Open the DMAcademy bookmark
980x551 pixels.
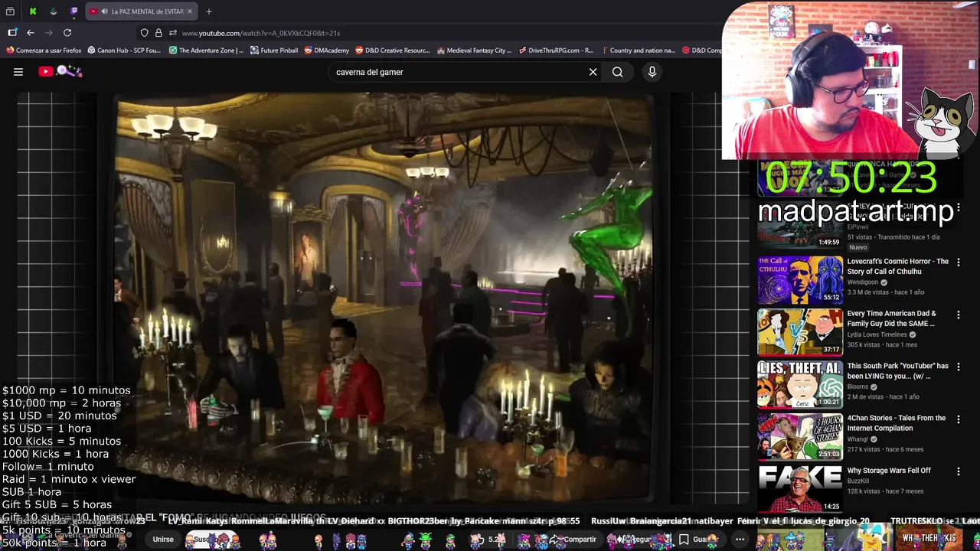(x=326, y=51)
